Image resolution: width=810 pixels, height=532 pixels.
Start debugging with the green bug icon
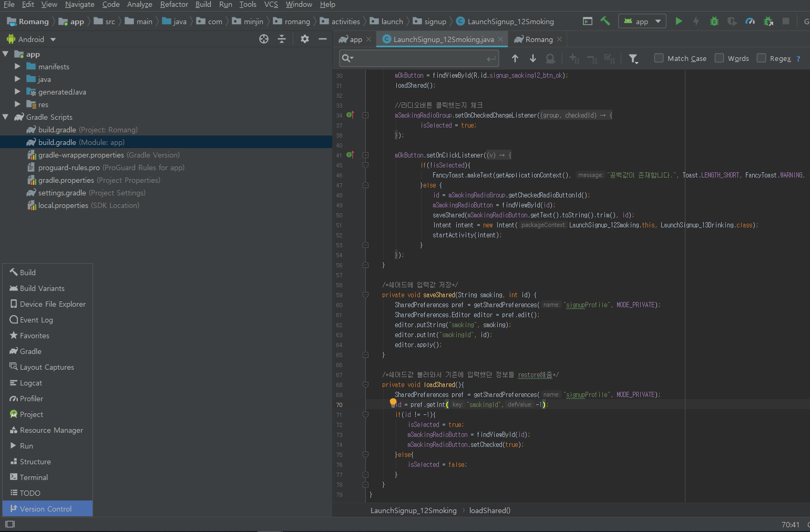point(714,22)
